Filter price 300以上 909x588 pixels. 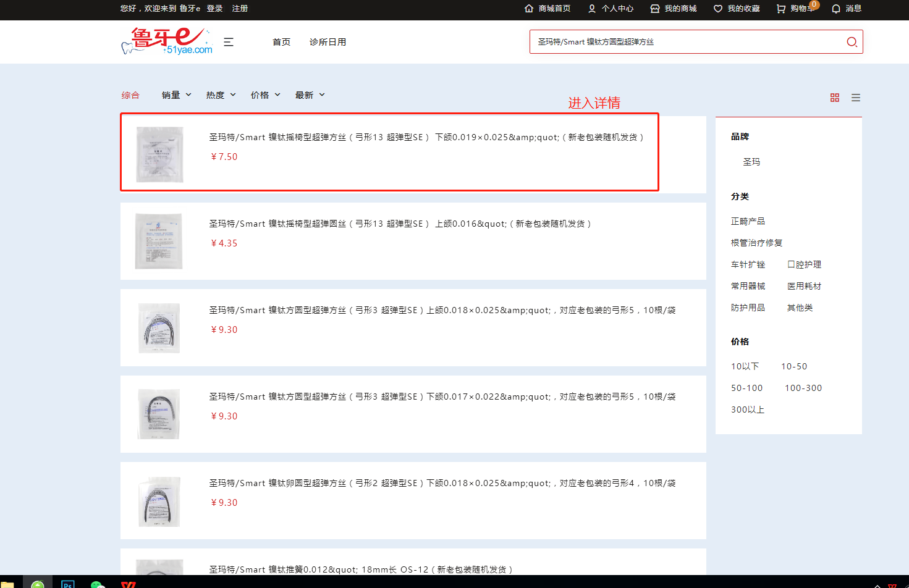pyautogui.click(x=748, y=409)
